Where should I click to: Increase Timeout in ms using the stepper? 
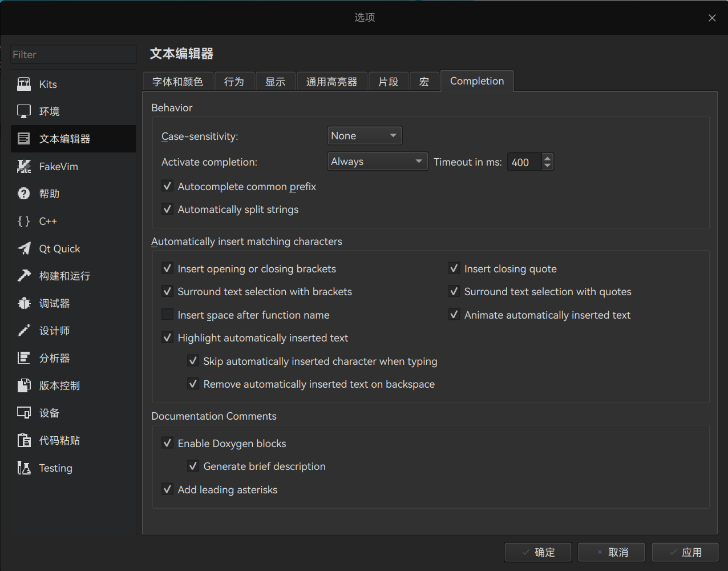[x=547, y=158]
